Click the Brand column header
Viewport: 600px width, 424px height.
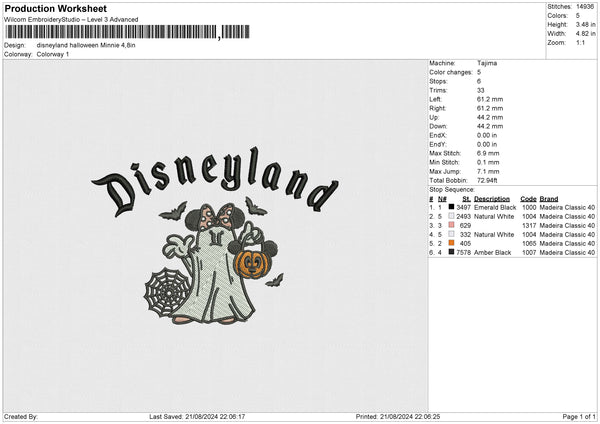tap(551, 198)
